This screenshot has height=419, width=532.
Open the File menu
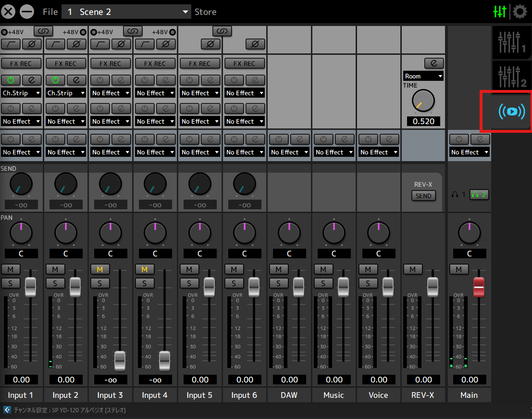50,12
